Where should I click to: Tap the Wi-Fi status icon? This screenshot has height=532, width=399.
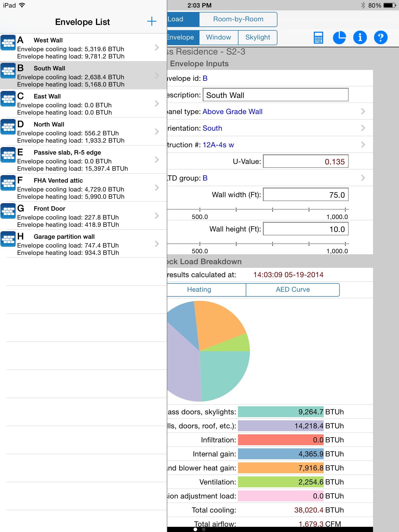pos(22,5)
